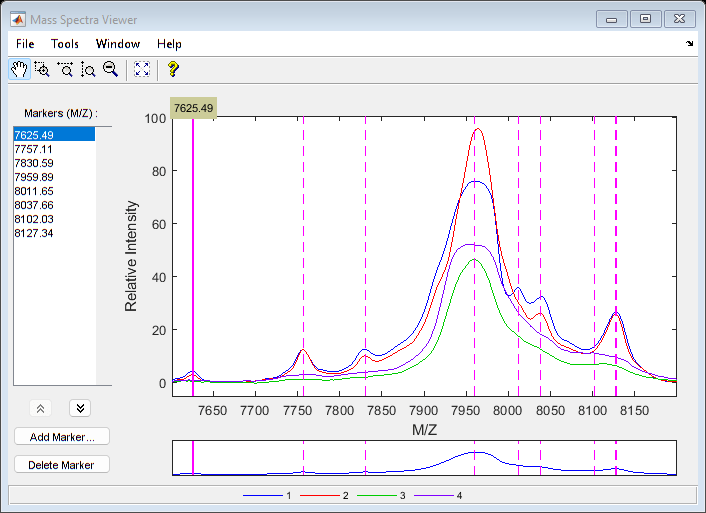Open help via the question mark icon
This screenshot has height=513, width=706.
coord(172,69)
